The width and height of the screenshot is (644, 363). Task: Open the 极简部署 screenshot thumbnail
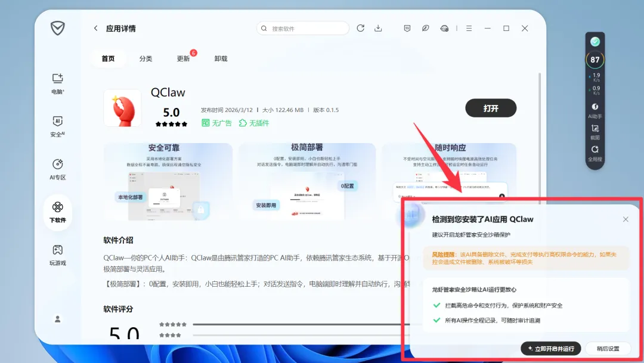tap(307, 182)
